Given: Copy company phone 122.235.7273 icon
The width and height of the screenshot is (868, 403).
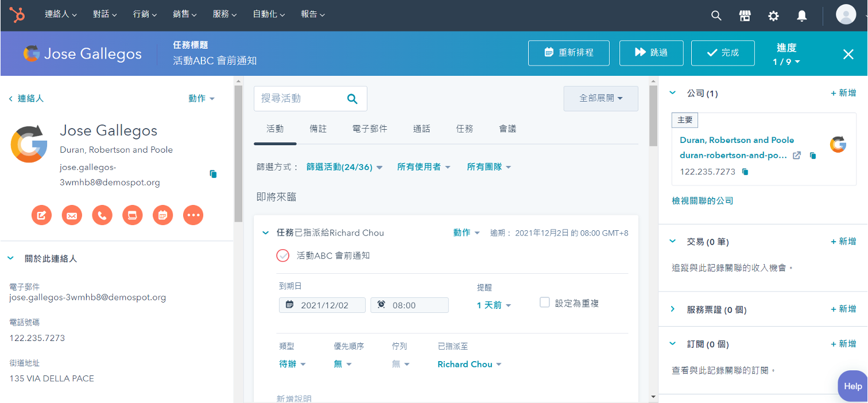Looking at the screenshot, I should 745,172.
